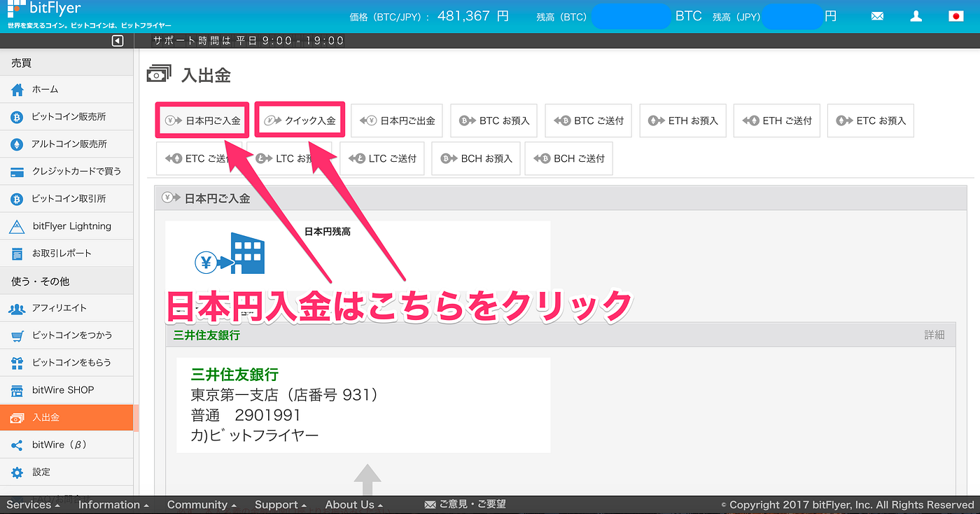Open the ご意見・ご要望 feedback link
This screenshot has width=980, height=514.
pyautogui.click(x=465, y=504)
